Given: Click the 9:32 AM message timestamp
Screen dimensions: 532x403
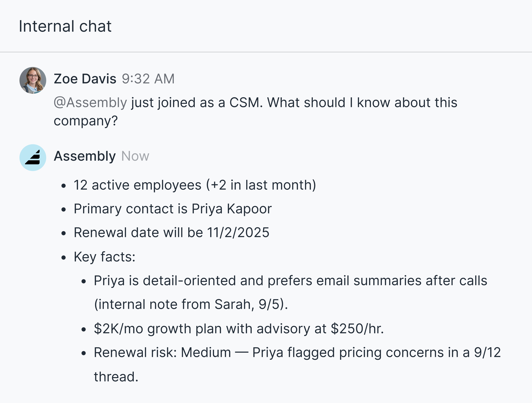Looking at the screenshot, I should tap(148, 79).
